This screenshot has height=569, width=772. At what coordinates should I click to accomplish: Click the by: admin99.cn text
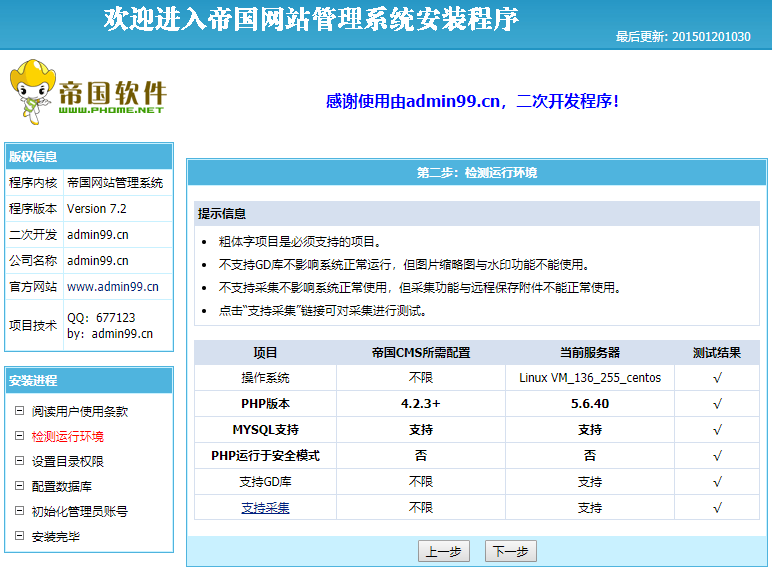pos(110,334)
